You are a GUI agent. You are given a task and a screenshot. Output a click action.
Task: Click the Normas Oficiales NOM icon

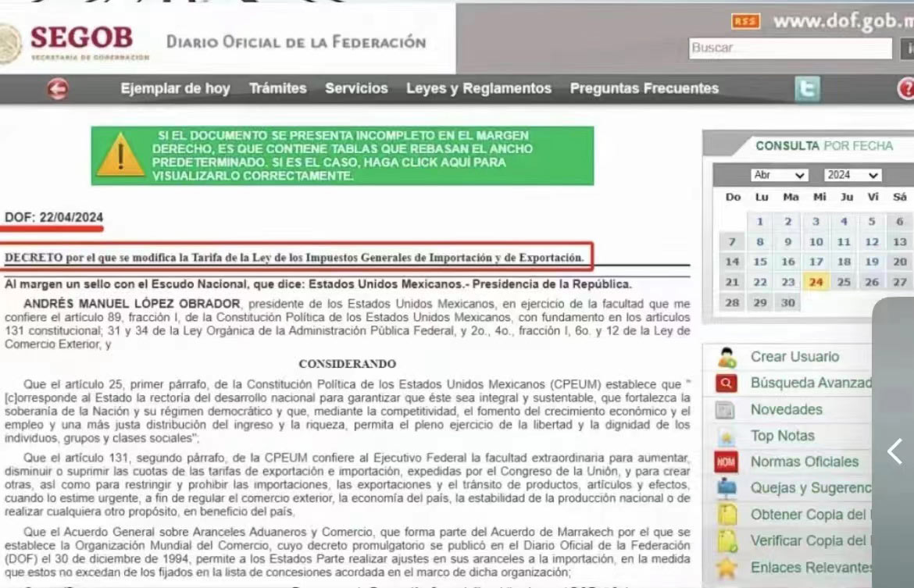point(727,462)
